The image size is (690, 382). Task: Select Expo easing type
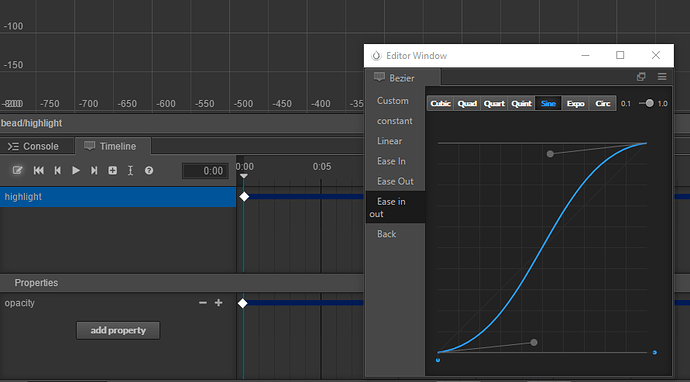[576, 104]
